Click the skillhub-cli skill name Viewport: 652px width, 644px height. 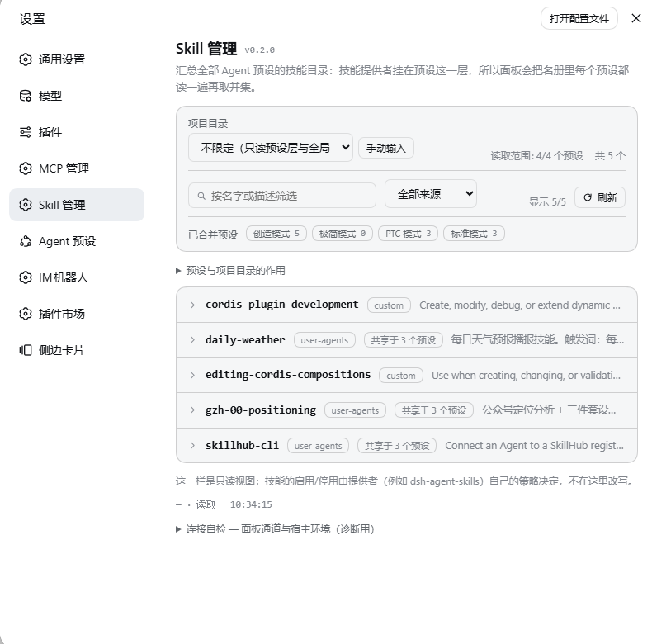242,445
